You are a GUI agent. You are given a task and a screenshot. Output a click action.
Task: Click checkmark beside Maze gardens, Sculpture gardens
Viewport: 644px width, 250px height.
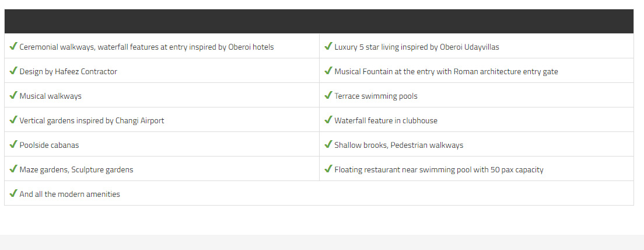13,169
